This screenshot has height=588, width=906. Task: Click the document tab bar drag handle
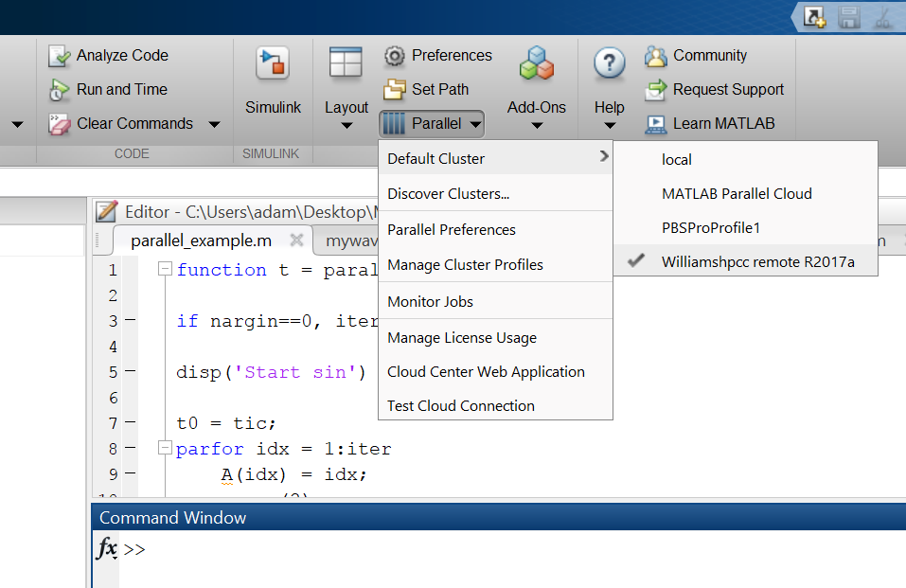[98, 240]
